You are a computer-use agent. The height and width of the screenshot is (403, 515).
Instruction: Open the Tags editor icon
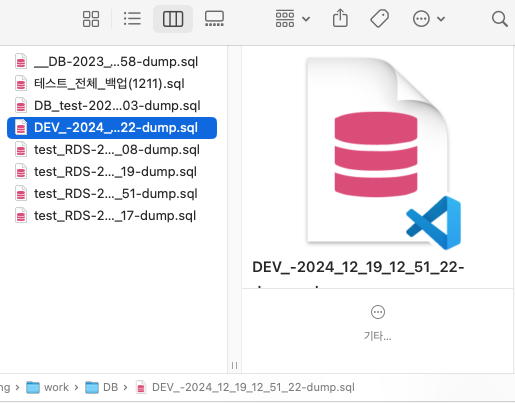click(379, 19)
